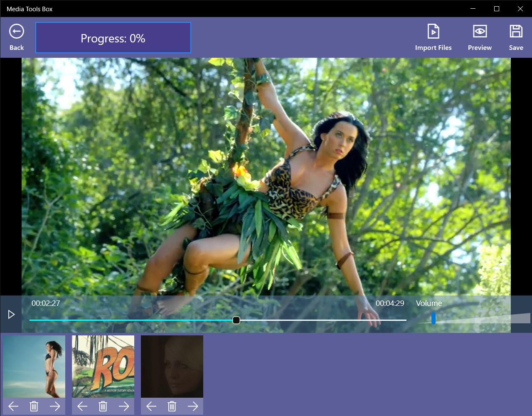Play the video with the play button

11,315
